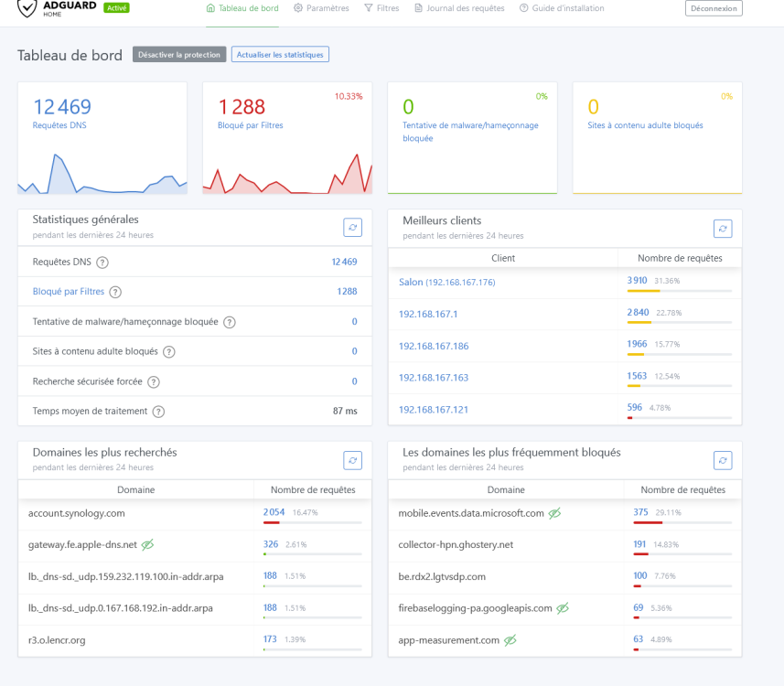Viewport: 784px width, 686px height.
Task: Click the Bloqué par Filtres chart card
Action: click(x=287, y=138)
